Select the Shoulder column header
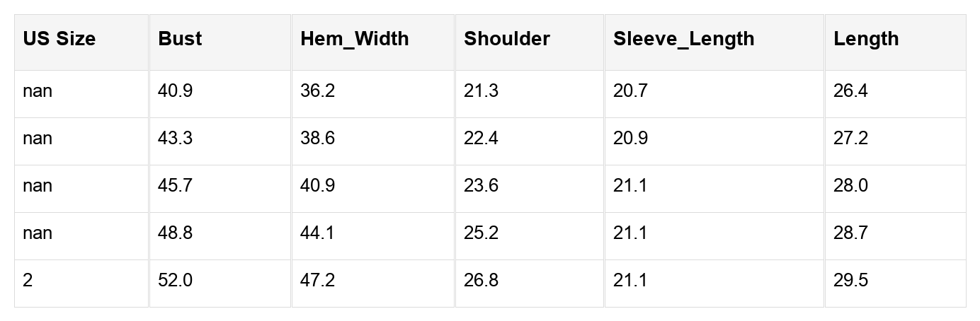 [507, 39]
